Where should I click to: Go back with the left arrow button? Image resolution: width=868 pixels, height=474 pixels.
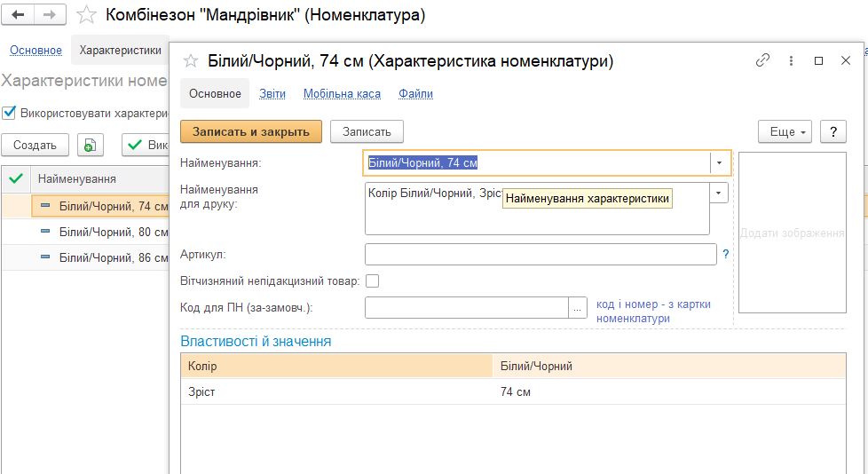coord(19,15)
